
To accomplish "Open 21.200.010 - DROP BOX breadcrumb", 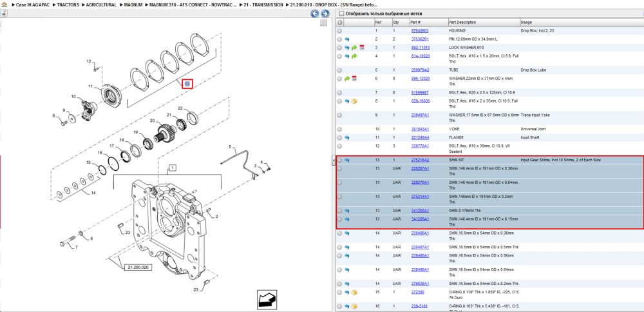I will click(334, 5).
